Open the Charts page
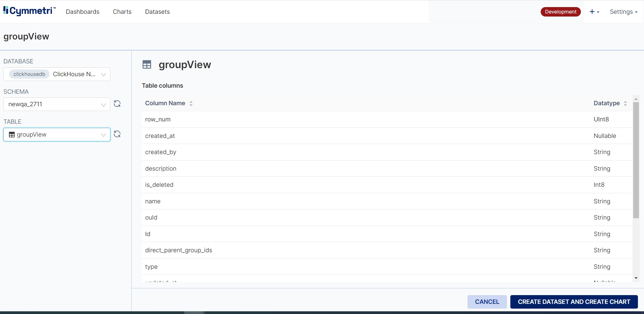 pos(122,12)
